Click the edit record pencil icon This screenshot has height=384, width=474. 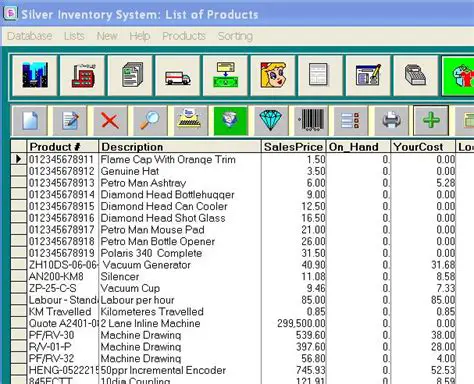coord(70,121)
